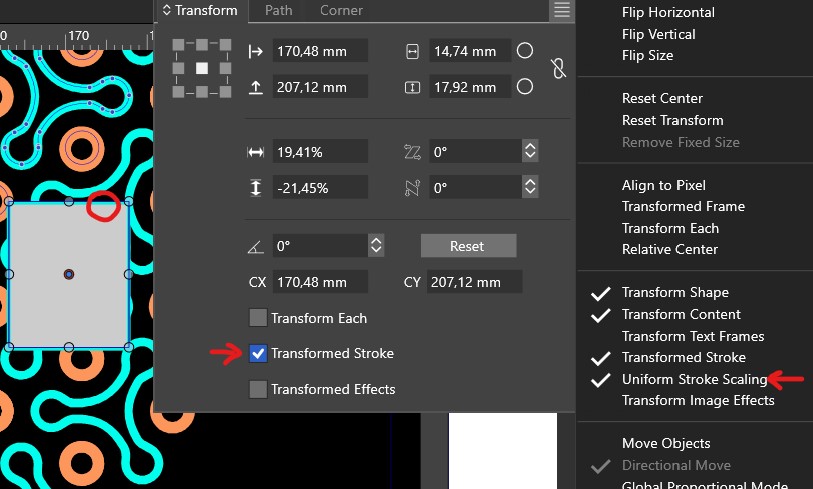Toggle the circle button next to width field
Image resolution: width=813 pixels, height=489 pixels.
click(x=524, y=51)
